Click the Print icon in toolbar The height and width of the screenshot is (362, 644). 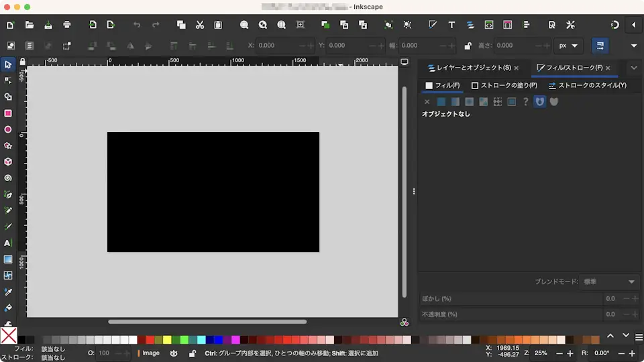pyautogui.click(x=67, y=25)
